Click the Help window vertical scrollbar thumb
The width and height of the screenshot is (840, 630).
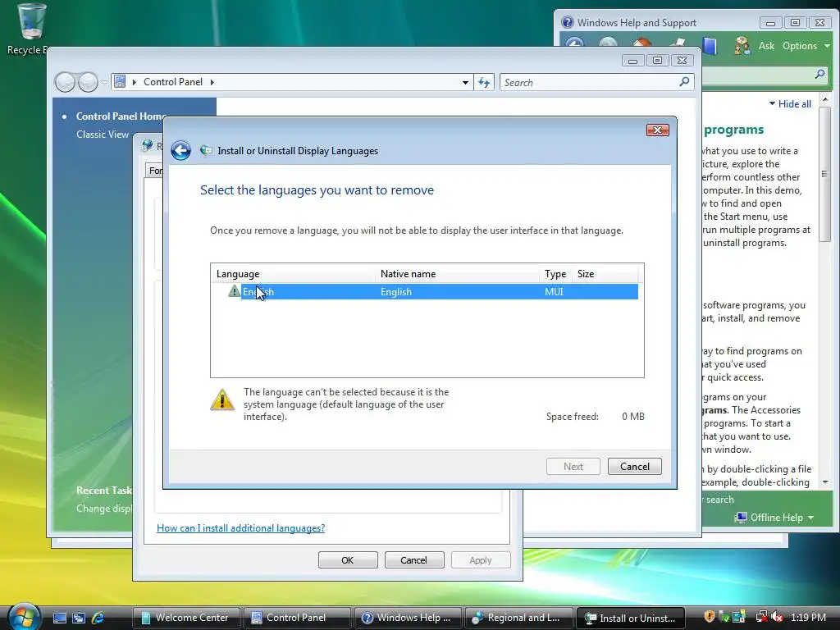[824, 174]
